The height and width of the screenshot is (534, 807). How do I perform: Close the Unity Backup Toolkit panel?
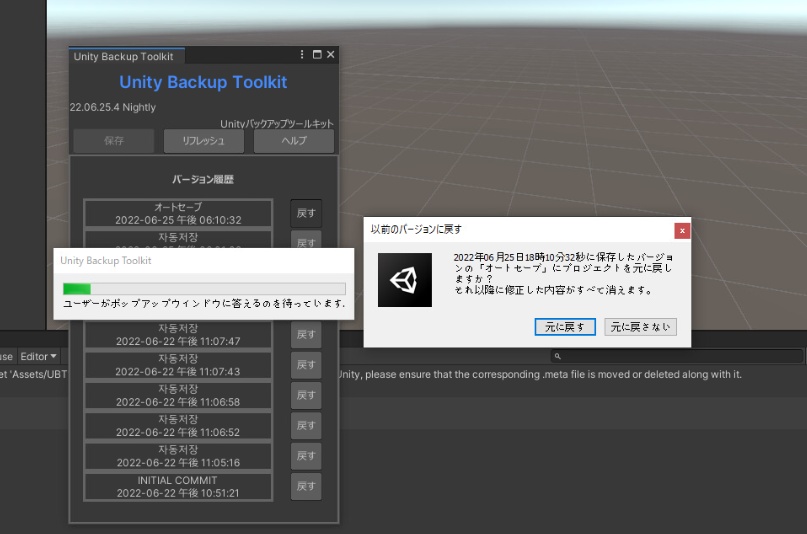pyautogui.click(x=330, y=55)
